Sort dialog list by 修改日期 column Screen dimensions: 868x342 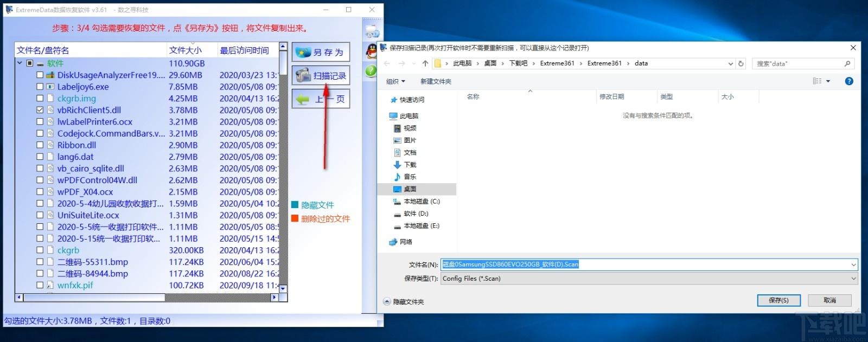click(x=626, y=97)
